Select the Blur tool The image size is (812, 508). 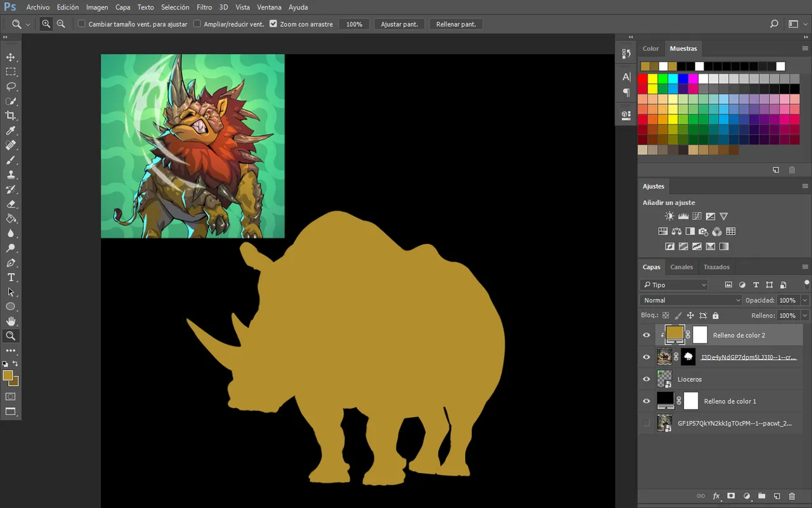click(11, 233)
